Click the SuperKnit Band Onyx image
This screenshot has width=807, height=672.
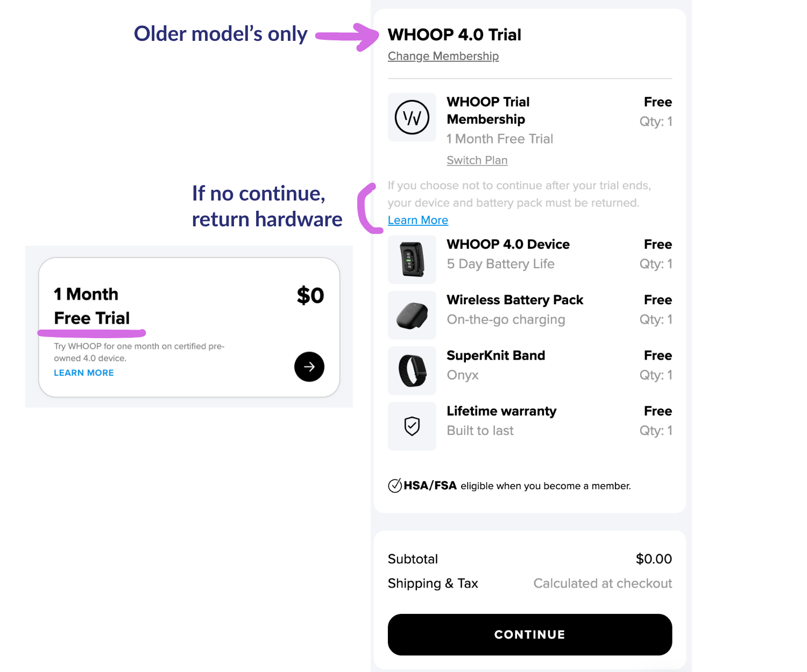pyautogui.click(x=412, y=371)
